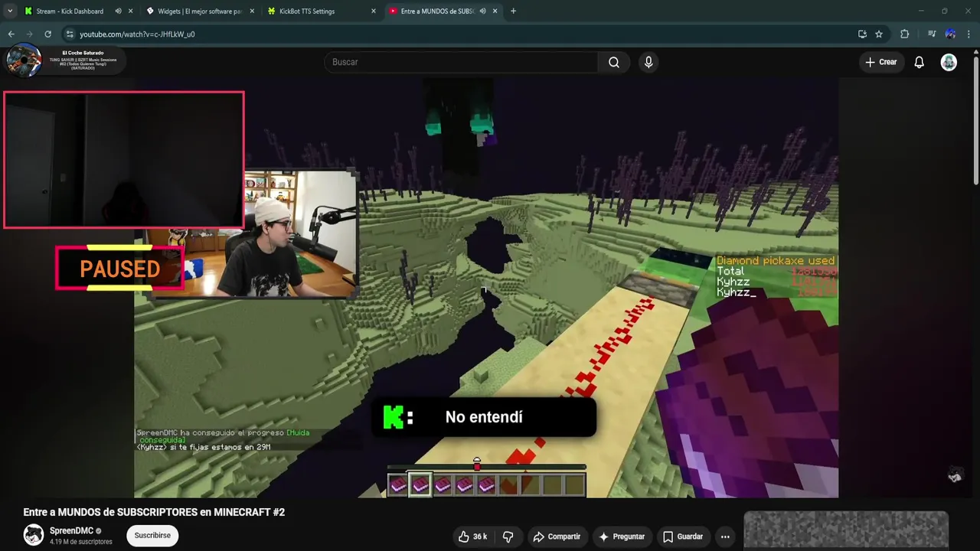Dislike the video
The height and width of the screenshot is (551, 980).
click(x=508, y=536)
